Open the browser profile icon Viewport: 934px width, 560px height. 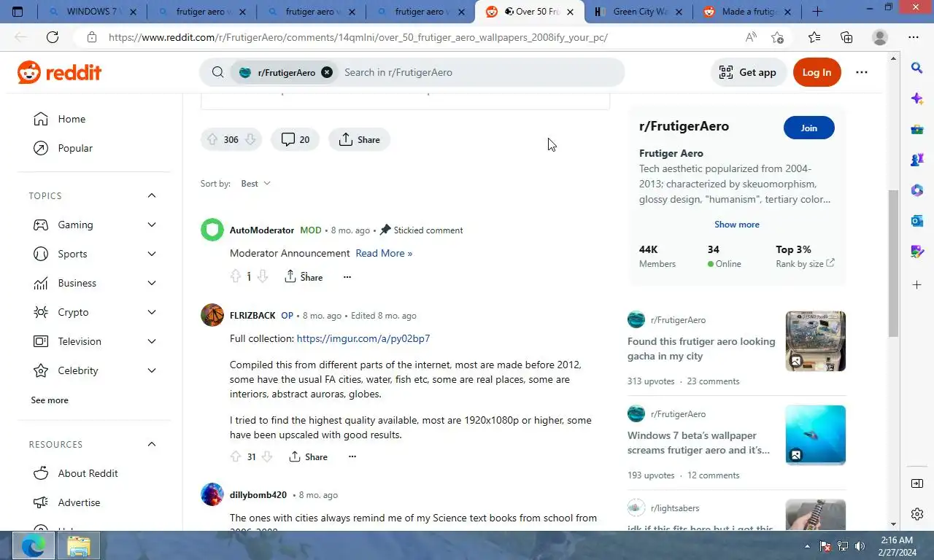pos(880,37)
